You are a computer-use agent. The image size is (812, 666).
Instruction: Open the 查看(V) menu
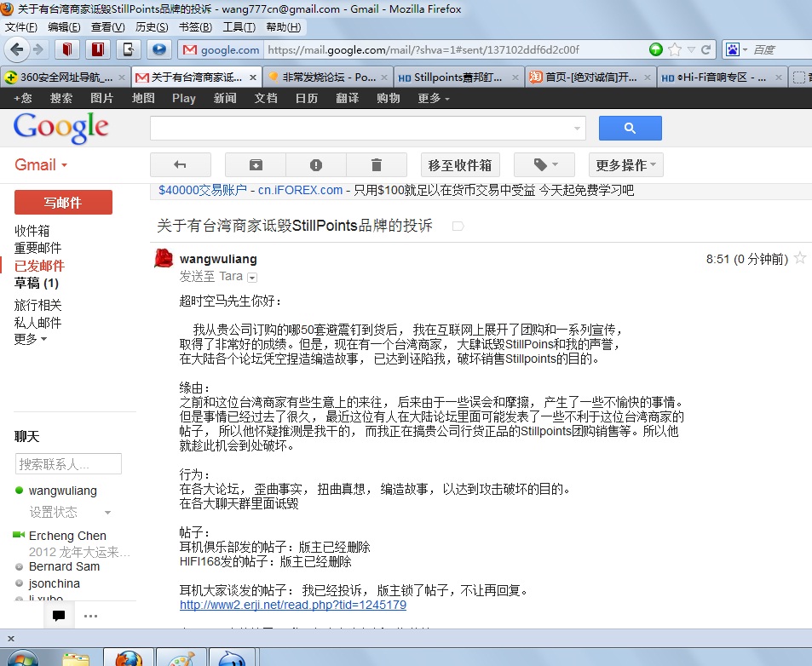(x=107, y=27)
